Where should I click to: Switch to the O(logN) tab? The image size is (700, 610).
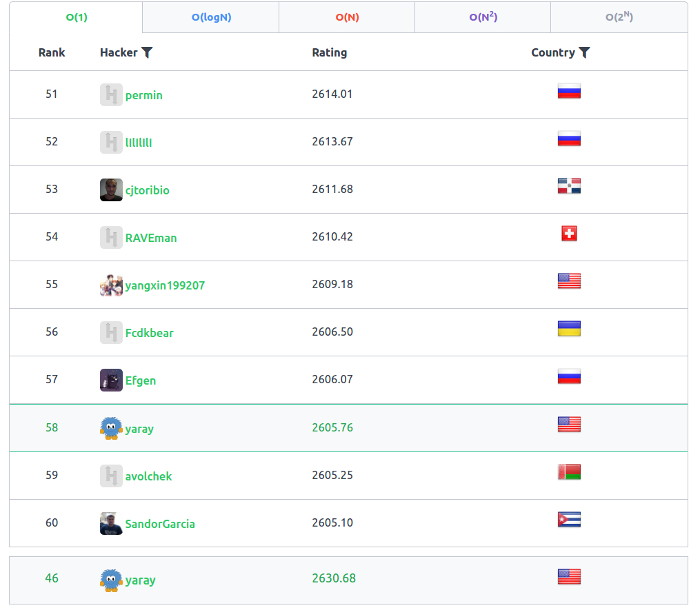pyautogui.click(x=211, y=17)
